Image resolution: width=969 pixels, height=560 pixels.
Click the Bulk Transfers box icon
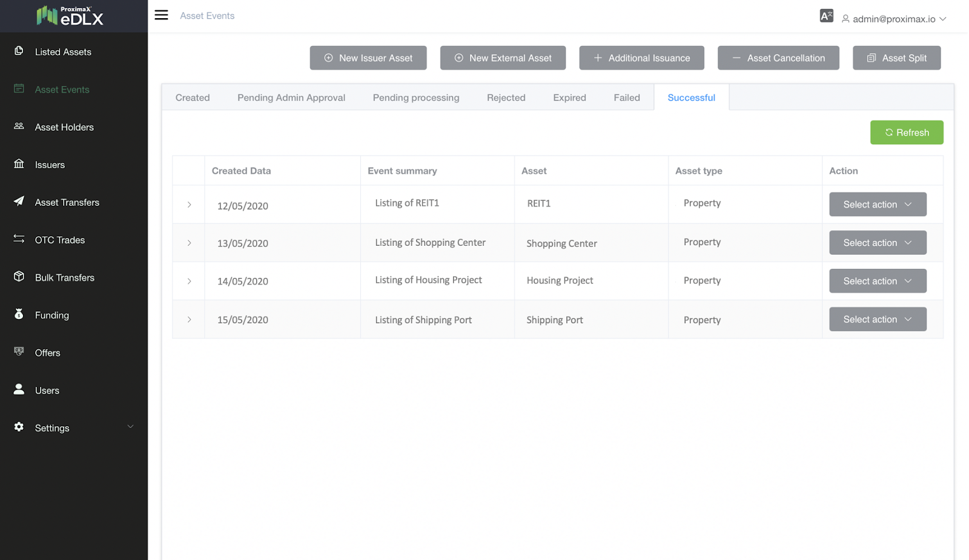coord(19,277)
